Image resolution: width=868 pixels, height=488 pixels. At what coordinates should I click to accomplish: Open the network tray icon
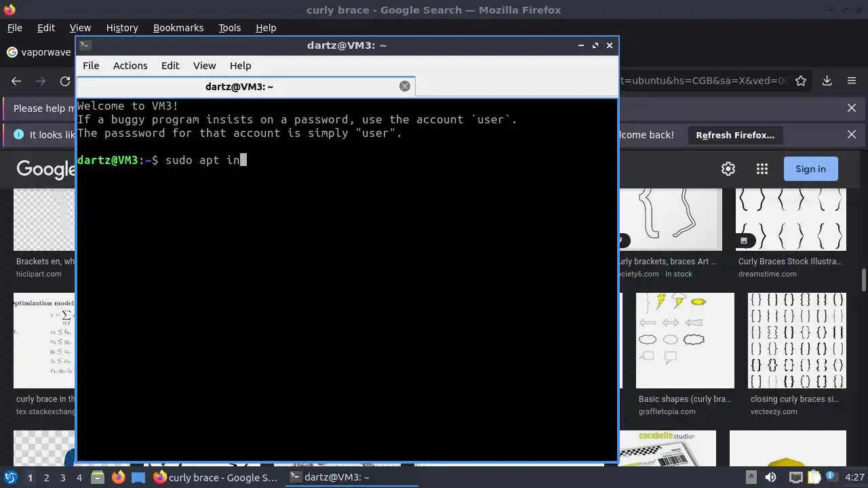tap(796, 477)
